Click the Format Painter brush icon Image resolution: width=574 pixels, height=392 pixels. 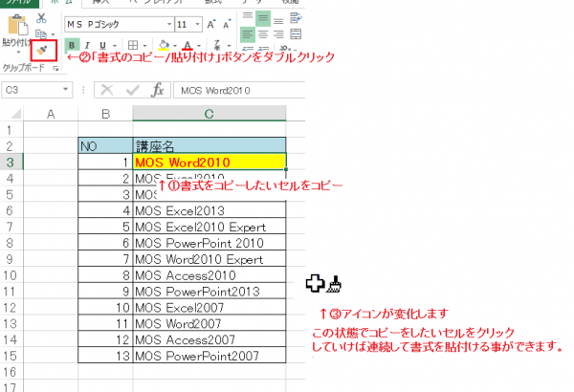tap(43, 50)
